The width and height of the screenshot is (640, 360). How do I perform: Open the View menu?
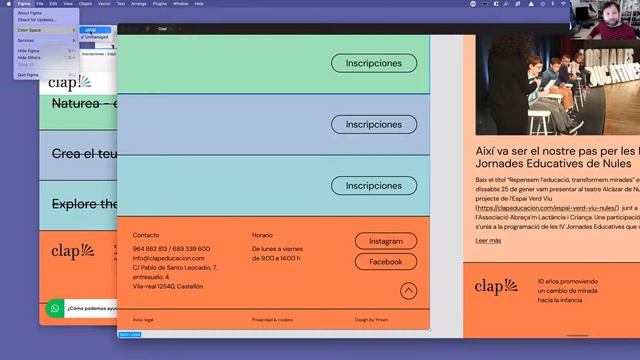(68, 4)
